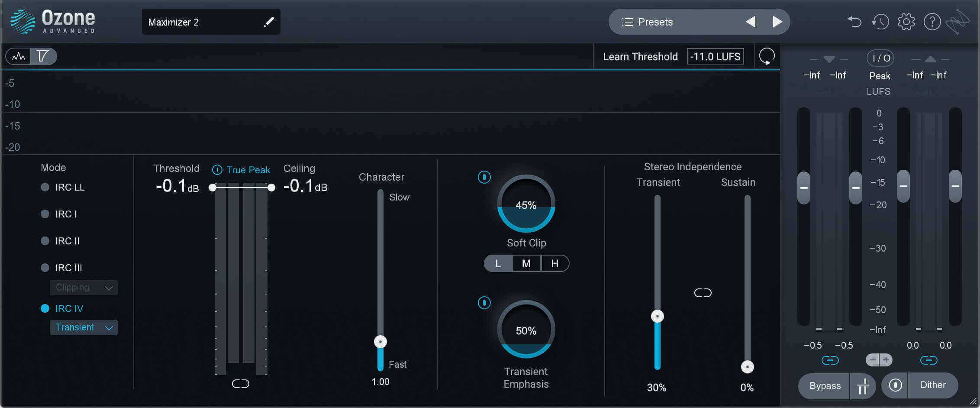980x408 pixels.
Task: Switch to the gain reduction trace view icon
Action: tap(43, 56)
